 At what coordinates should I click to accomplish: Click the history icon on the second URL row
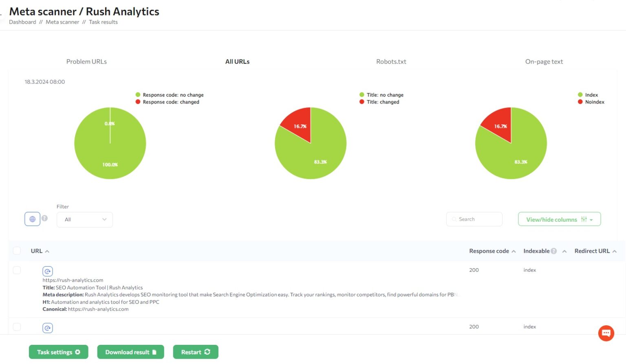coord(48,327)
